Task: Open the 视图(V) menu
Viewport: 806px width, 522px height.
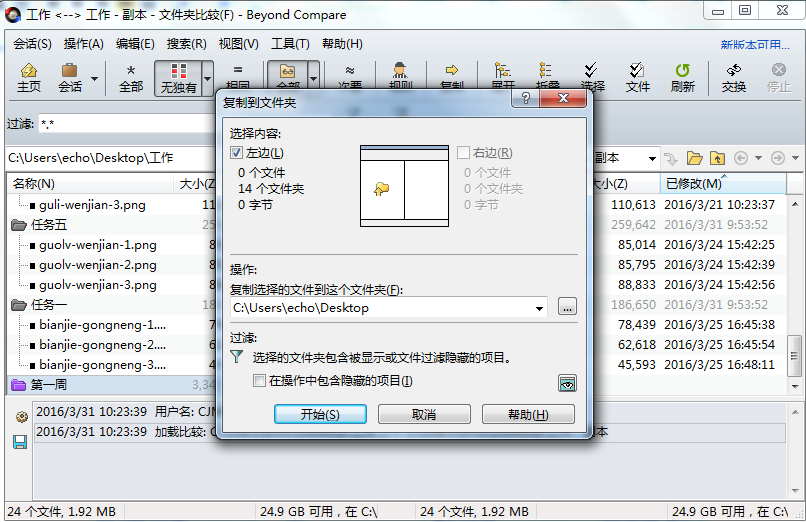Action: point(239,44)
